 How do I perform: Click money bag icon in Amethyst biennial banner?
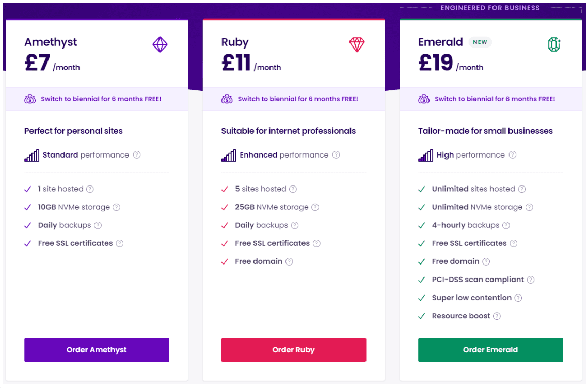[30, 99]
